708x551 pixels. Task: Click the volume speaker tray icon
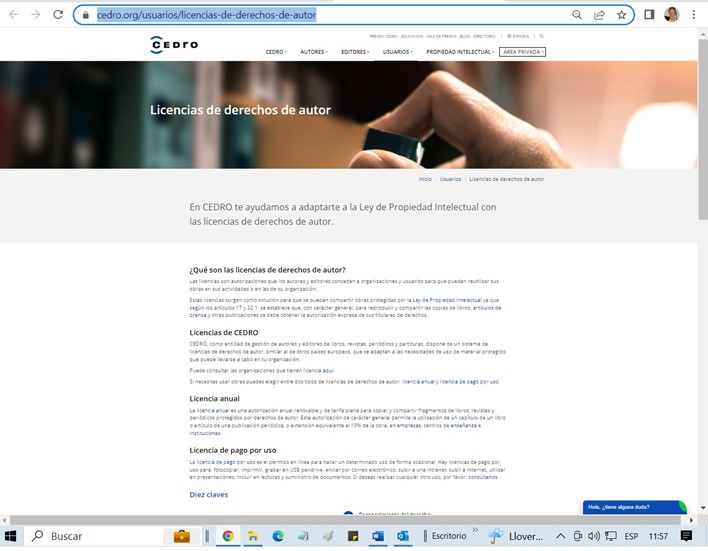pos(594,536)
